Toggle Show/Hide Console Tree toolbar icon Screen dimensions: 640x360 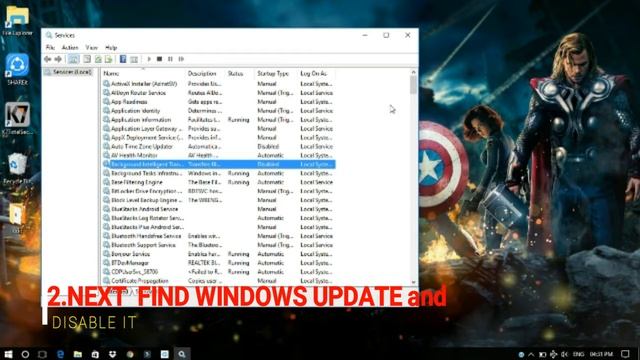click(73, 59)
